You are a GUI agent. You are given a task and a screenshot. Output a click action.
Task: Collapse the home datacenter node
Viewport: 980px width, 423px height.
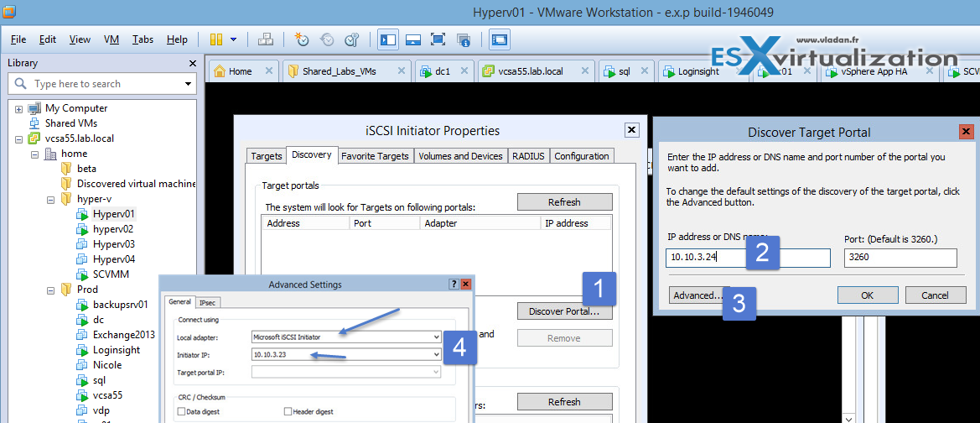click(x=35, y=154)
